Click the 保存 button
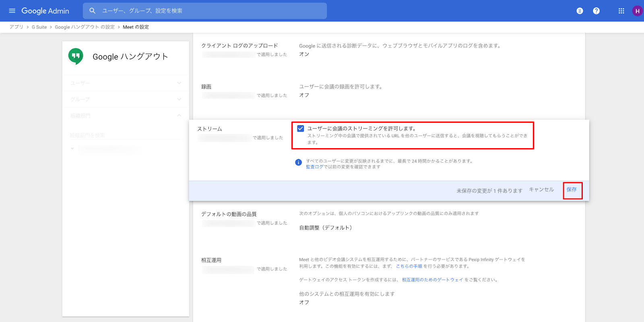 572,190
